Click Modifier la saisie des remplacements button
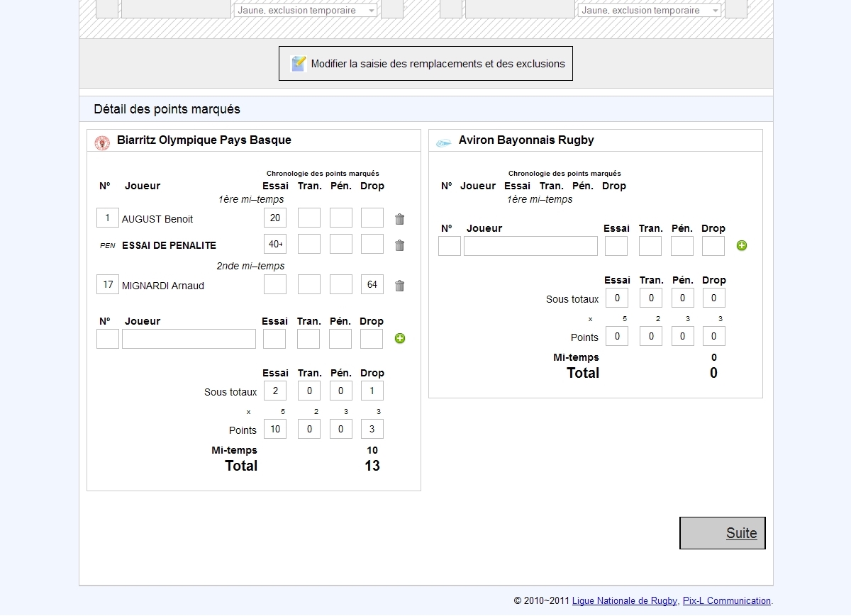The image size is (851, 616). (425, 64)
